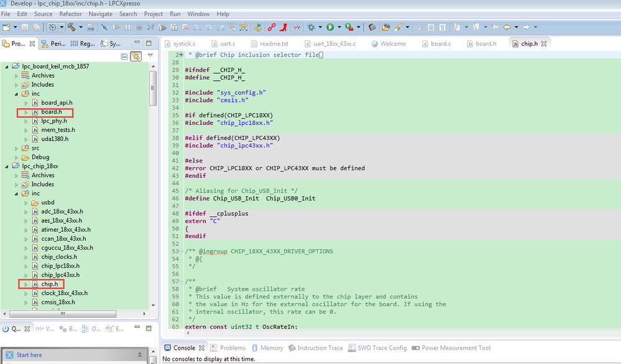Open Project Explorer view menu triangle
The image size is (621, 364).
150,55
